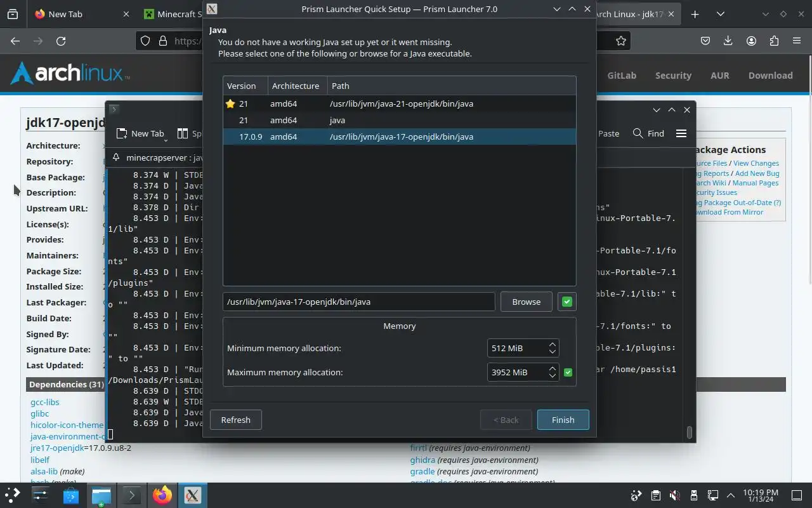The width and height of the screenshot is (812, 508).
Task: Click the Refresh button
Action: (235, 420)
